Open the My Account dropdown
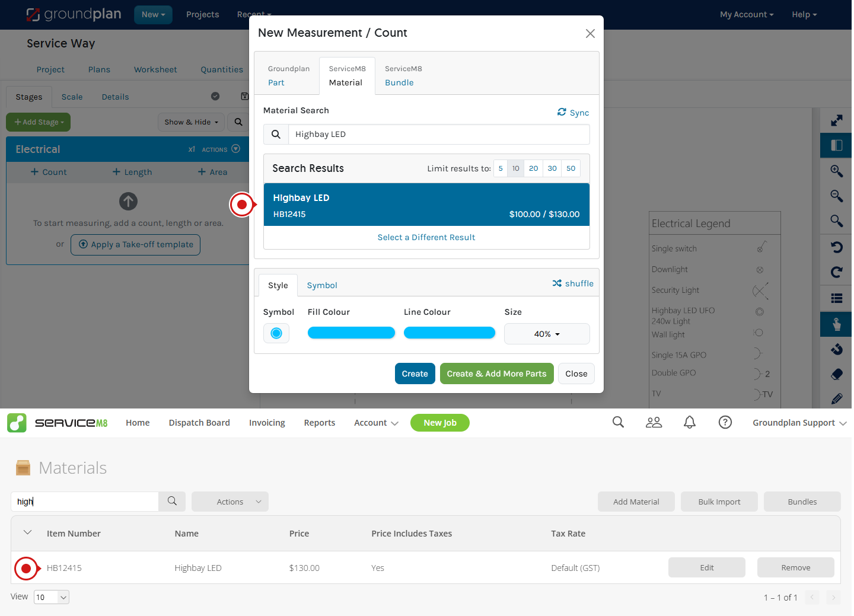854x616 pixels. click(x=747, y=15)
